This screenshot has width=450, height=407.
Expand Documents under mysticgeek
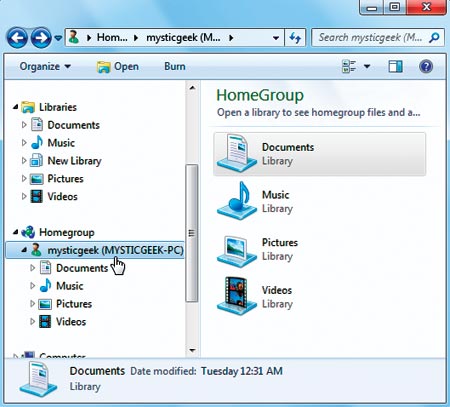32,268
